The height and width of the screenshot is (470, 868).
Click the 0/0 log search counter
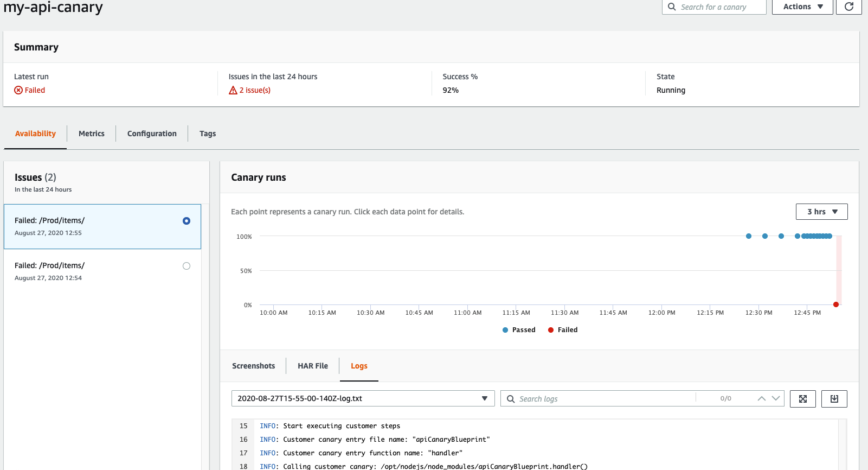[725, 398]
